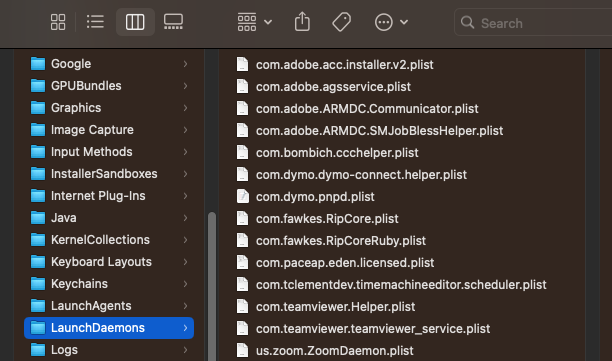Select the Keyboard Layouts folder icon
This screenshot has width=612, height=361.
(38, 261)
